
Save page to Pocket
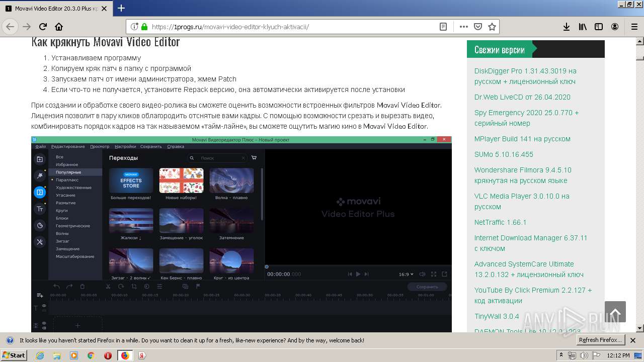coord(478,27)
